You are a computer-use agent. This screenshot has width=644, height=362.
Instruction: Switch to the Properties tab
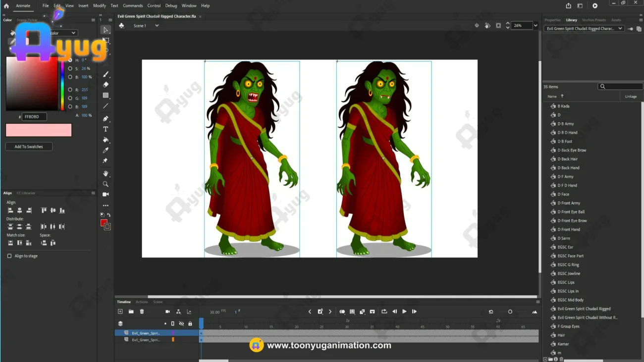click(x=552, y=20)
